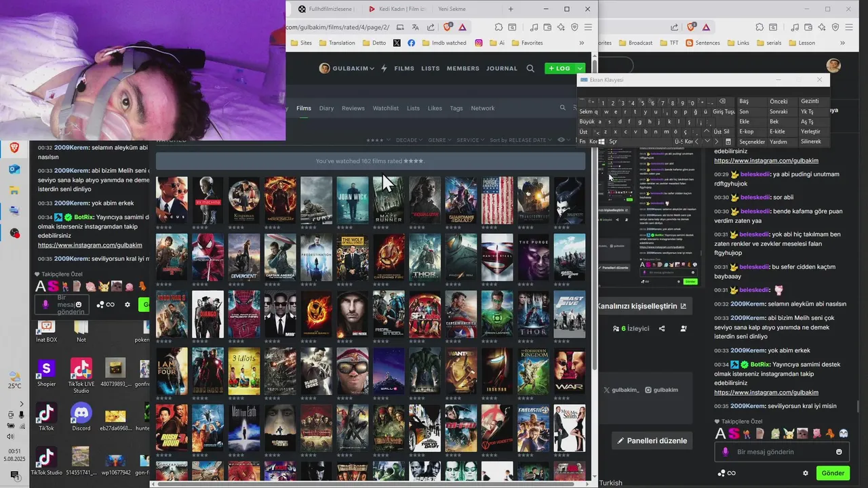868x488 pixels.
Task: Click the X bookmark icon in bookmarks bar
Action: click(397, 43)
